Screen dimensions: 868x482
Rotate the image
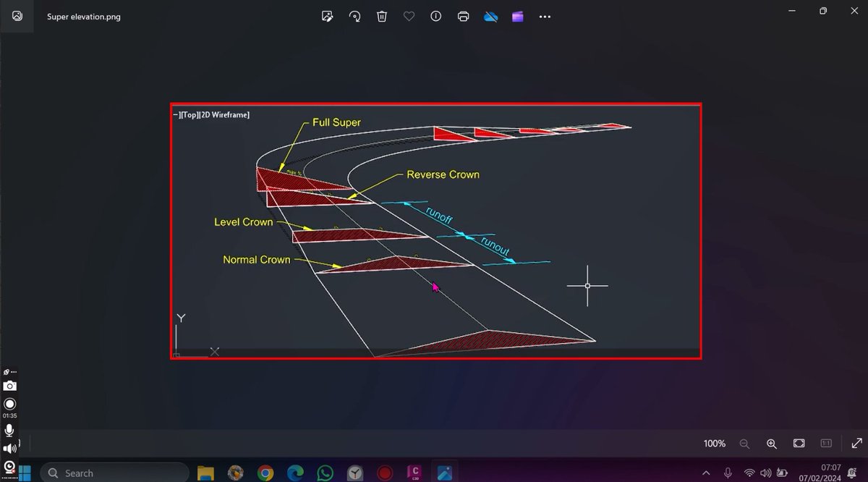(x=354, y=16)
